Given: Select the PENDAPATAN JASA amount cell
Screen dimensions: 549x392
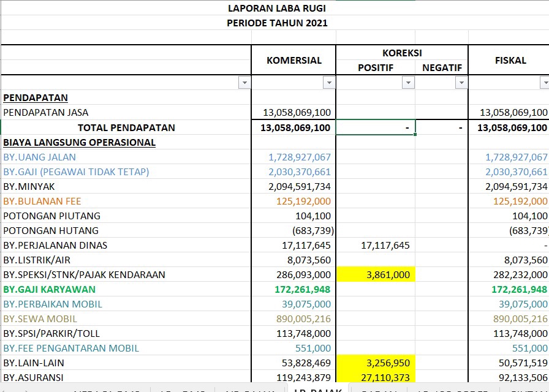Looking at the screenshot, I should point(293,113).
